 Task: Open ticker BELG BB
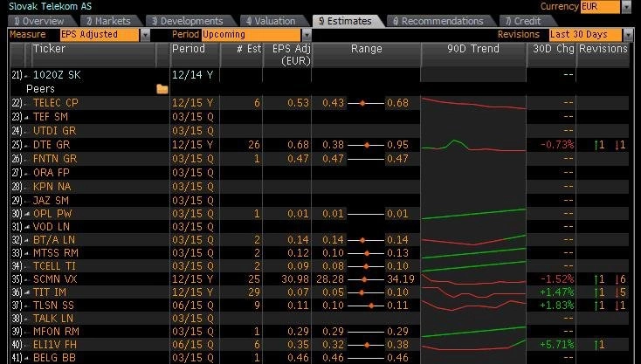[x=54, y=358]
